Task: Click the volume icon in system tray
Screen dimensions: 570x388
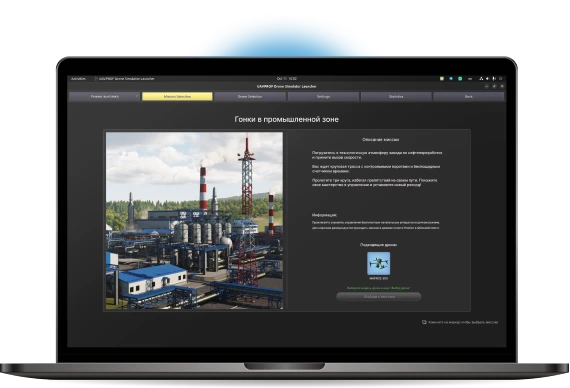Action: point(487,79)
